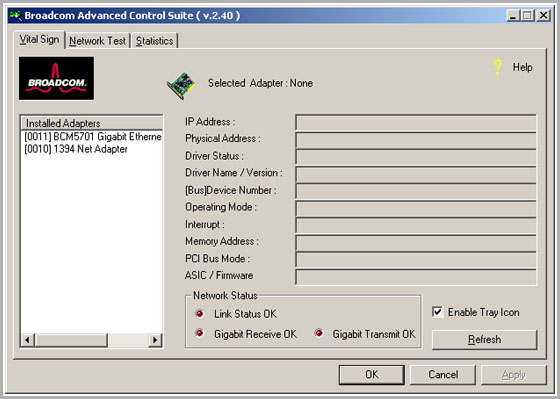
Task: Click the ASIC / Firmware field
Action: click(x=416, y=277)
